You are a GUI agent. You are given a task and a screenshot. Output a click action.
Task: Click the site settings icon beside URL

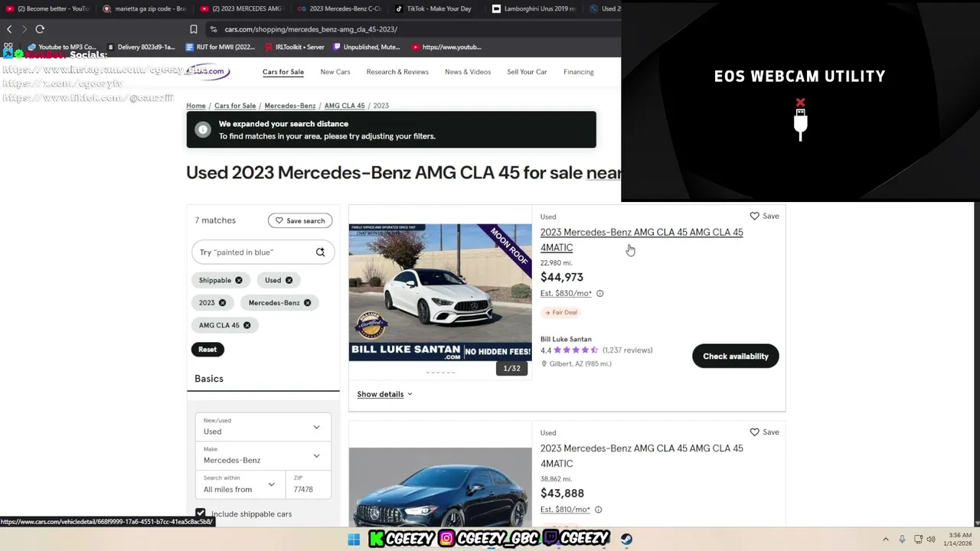[213, 29]
